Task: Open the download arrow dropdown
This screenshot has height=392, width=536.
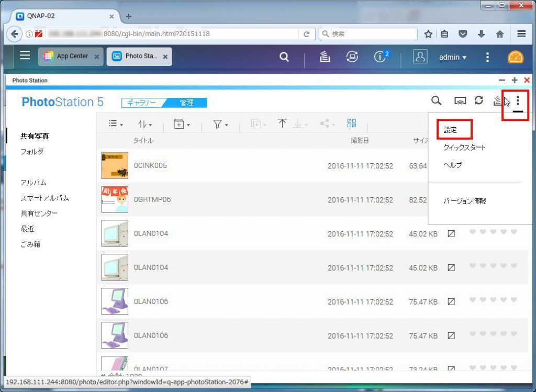Action: tap(300, 124)
